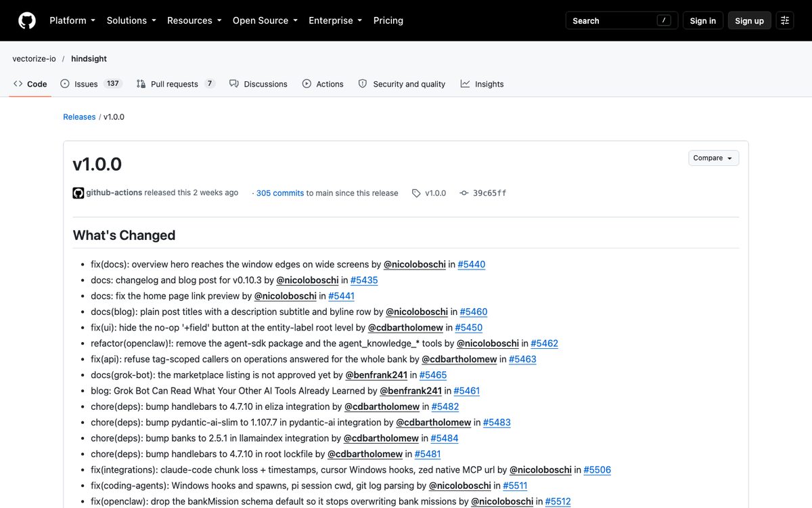Image resolution: width=812 pixels, height=508 pixels.
Task: Go to the Pricing page
Action: [x=388, y=20]
